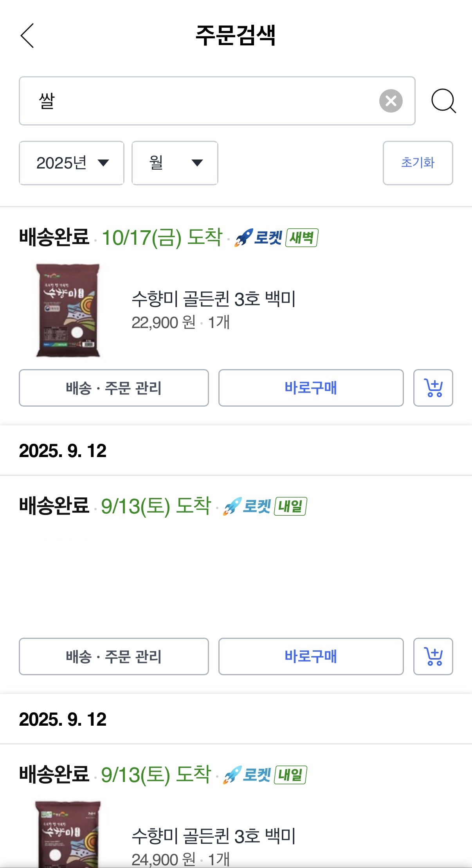
Task: Tap the 로켓 새벽 delivery badge
Action: click(x=276, y=237)
